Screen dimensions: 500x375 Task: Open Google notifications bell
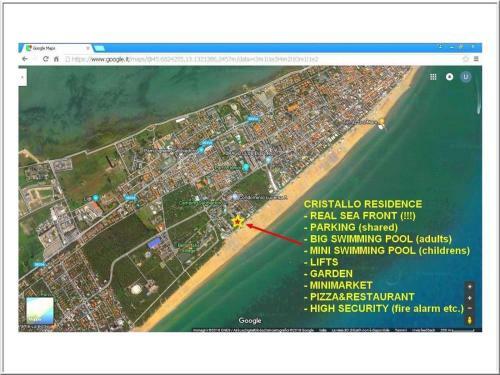pyautogui.click(x=449, y=77)
